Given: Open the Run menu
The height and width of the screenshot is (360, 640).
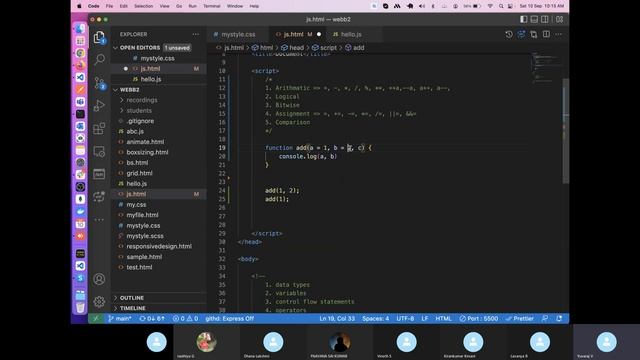Looking at the screenshot, I should [193, 6].
